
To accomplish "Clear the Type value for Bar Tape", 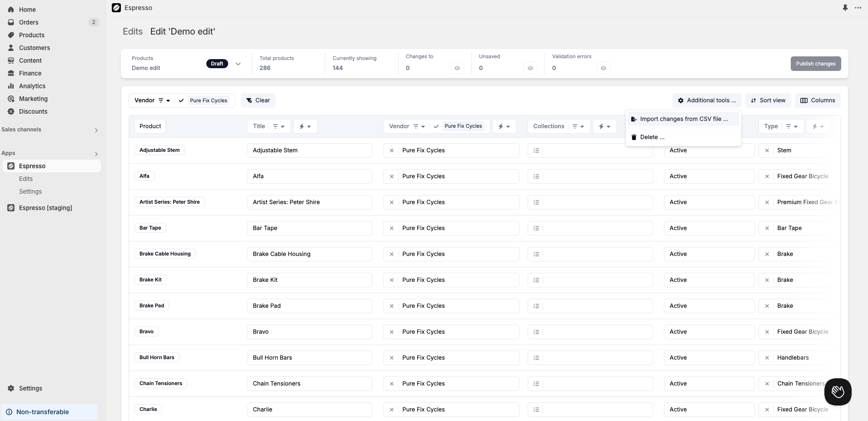I will coord(767,228).
